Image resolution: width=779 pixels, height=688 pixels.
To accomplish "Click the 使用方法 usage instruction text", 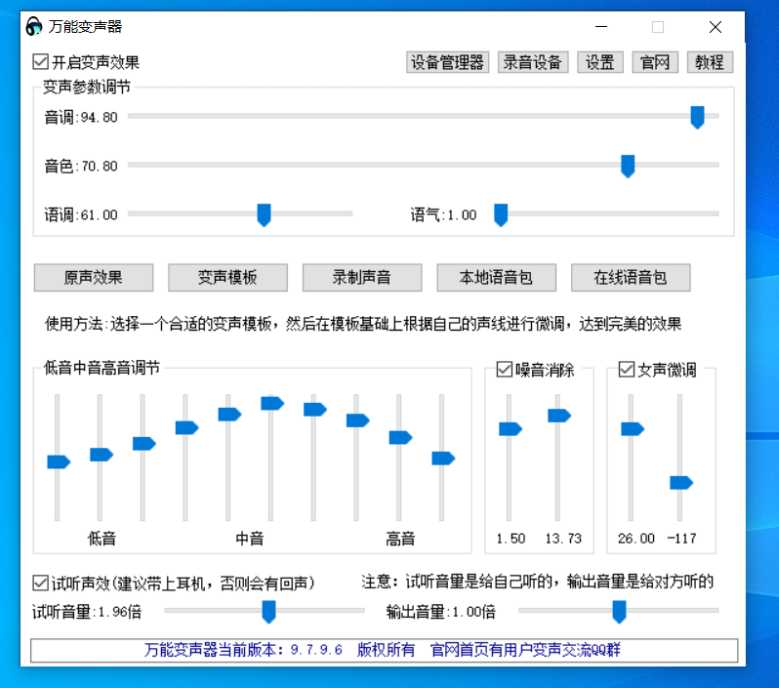I will (363, 324).
